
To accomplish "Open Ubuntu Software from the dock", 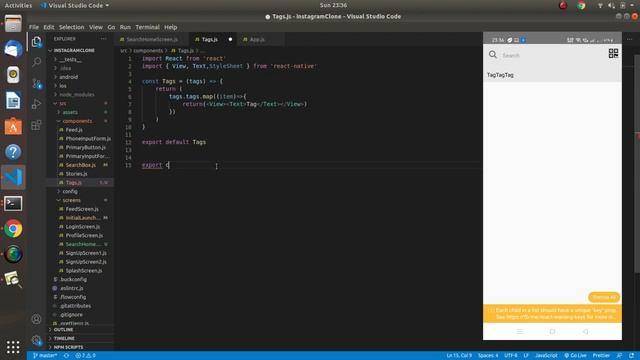I will pyautogui.click(x=13, y=126).
